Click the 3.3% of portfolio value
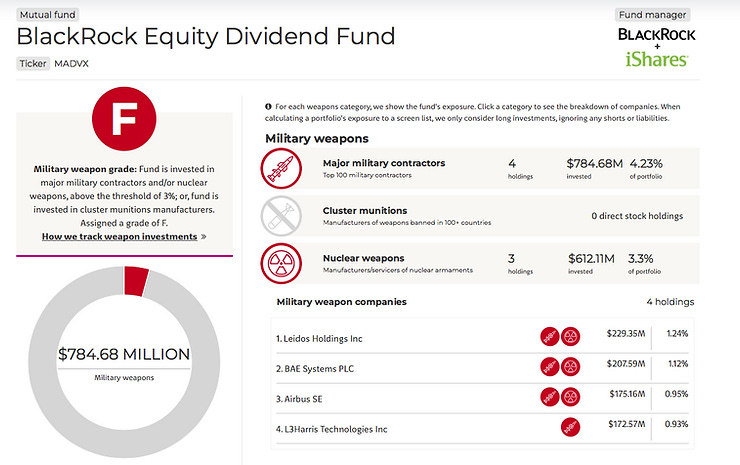Screen dimensions: 740x465 640,259
